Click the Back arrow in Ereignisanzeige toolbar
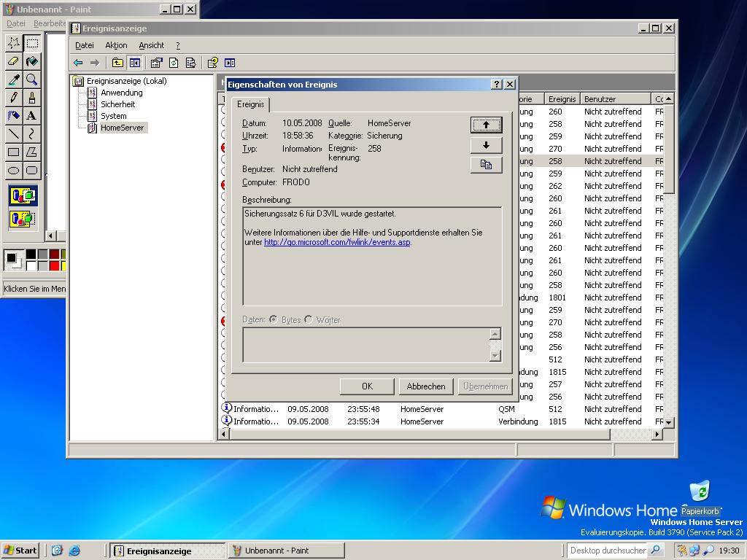 pyautogui.click(x=78, y=63)
